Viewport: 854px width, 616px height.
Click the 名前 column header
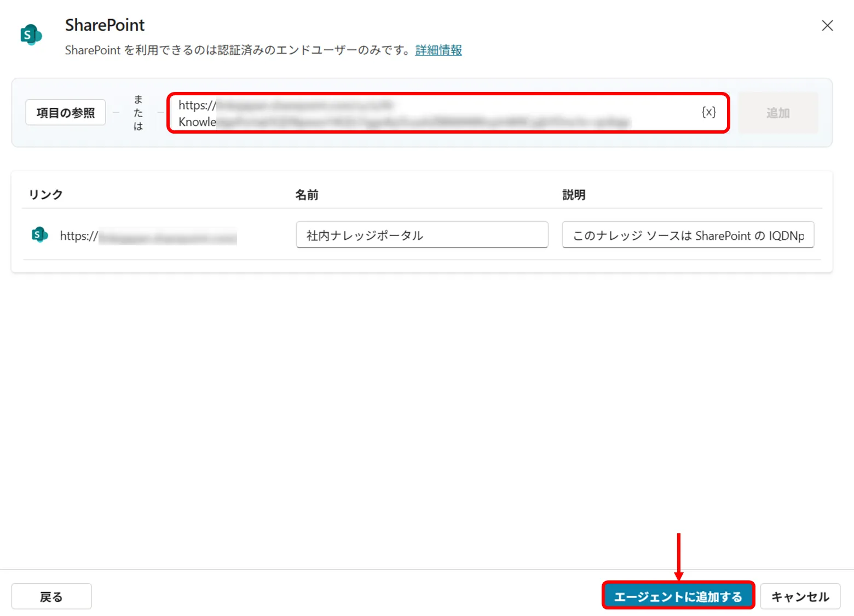tap(306, 194)
